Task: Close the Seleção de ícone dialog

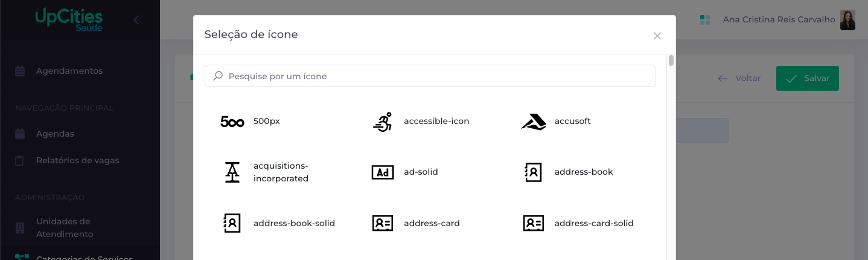Action: 657,36
